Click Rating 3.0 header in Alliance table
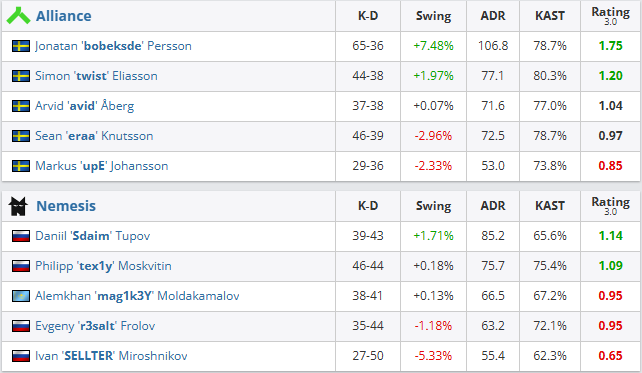Image resolution: width=642 pixels, height=373 pixels. (610, 16)
